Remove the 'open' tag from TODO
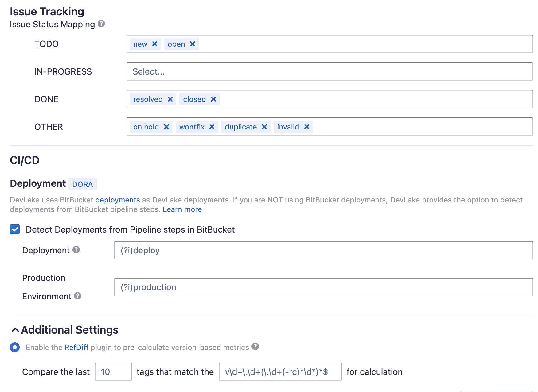538x392 pixels. [x=193, y=44]
